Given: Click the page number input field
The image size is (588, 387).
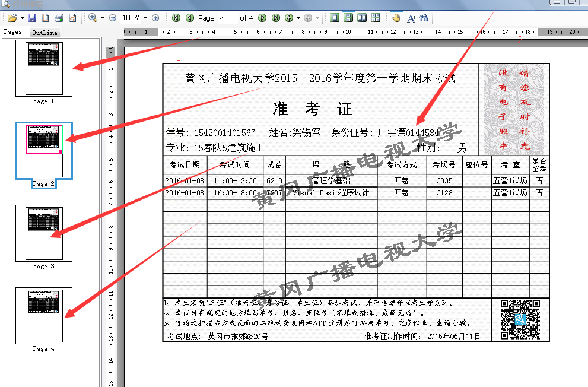Looking at the screenshot, I should tap(227, 18).
